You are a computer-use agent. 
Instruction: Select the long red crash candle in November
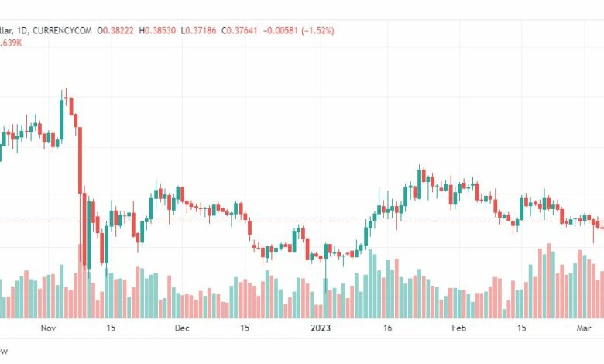(x=80, y=160)
